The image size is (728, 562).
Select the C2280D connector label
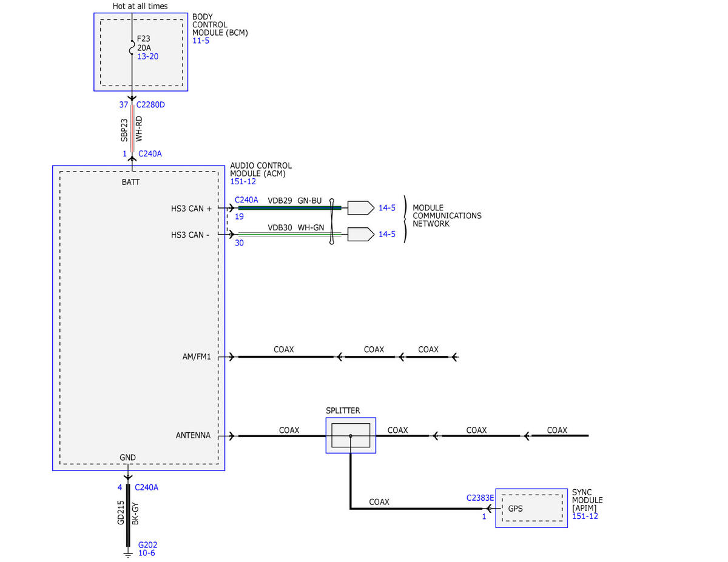150,105
